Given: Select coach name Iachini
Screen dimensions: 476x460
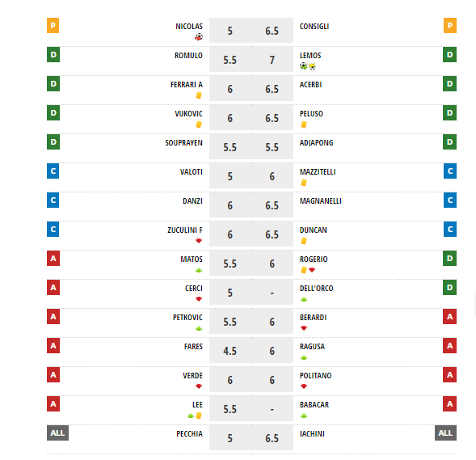Looking at the screenshot, I should coord(312,434).
